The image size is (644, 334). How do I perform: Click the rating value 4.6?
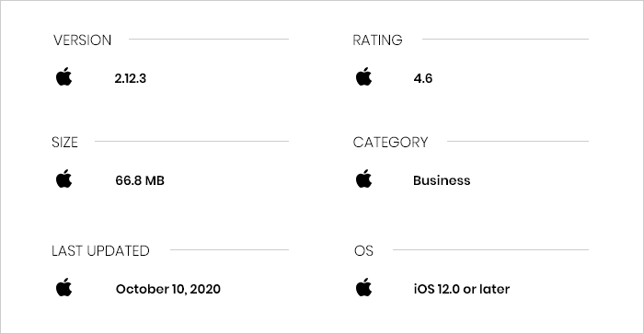[423, 78]
